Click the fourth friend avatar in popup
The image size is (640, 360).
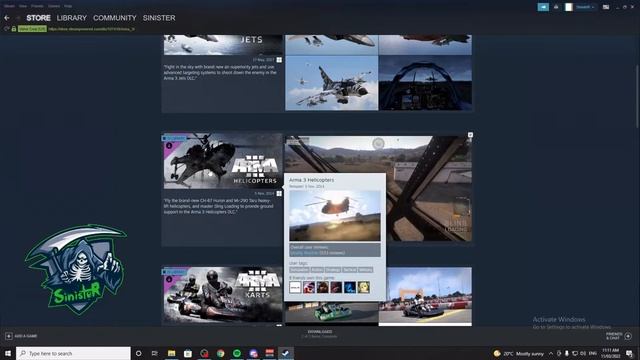click(x=336, y=287)
